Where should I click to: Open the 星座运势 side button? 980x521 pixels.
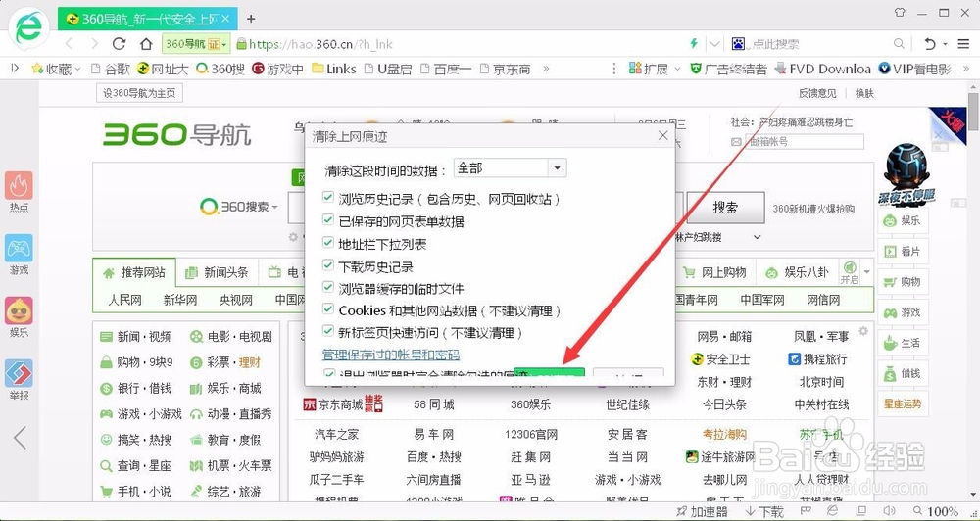tap(903, 404)
